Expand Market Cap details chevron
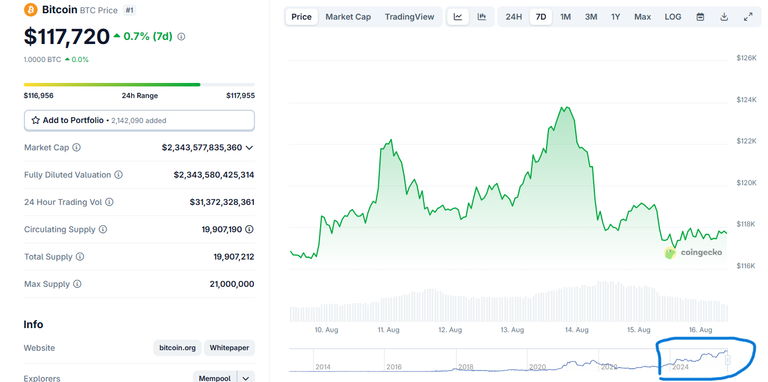Viewport: 768px width, 382px height. pyautogui.click(x=249, y=147)
